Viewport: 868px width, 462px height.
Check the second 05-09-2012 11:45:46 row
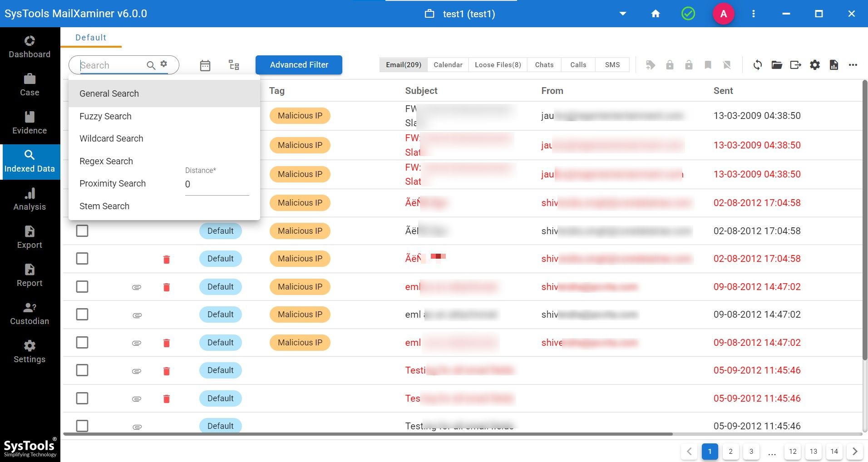tap(82, 398)
